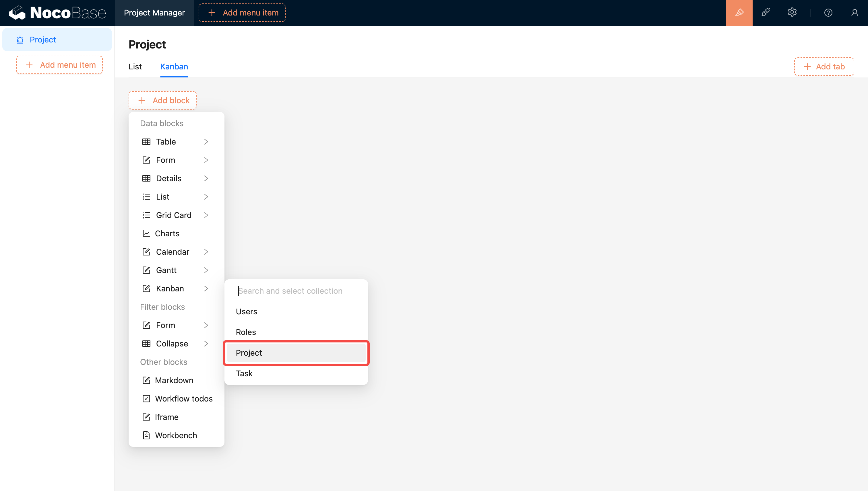
Task: Expand the Table submenu arrow
Action: (206, 142)
